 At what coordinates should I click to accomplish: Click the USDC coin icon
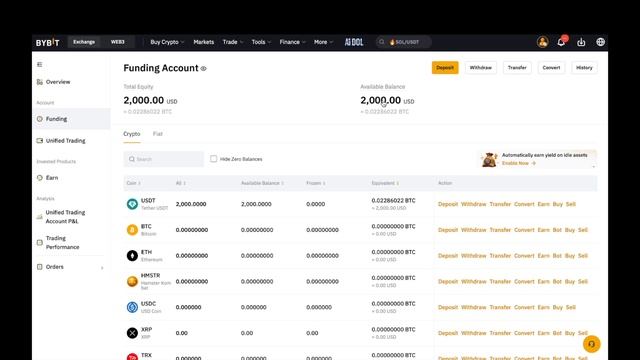132,307
